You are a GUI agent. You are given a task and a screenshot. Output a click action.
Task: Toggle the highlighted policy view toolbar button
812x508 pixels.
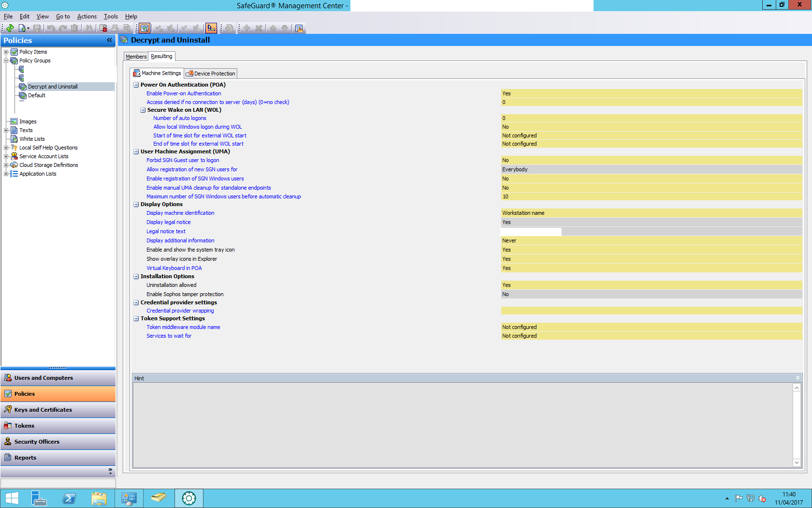tap(144, 28)
